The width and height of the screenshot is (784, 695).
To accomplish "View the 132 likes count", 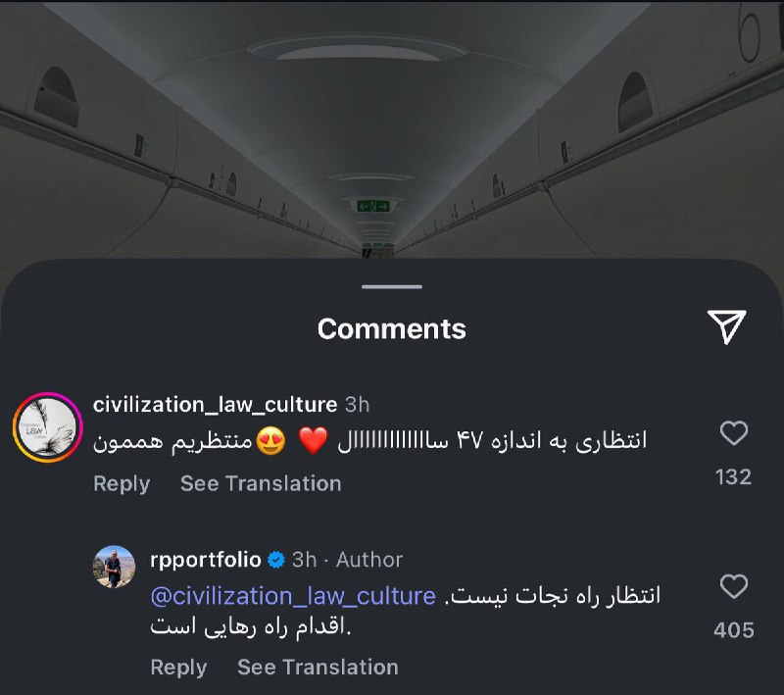I will [733, 477].
